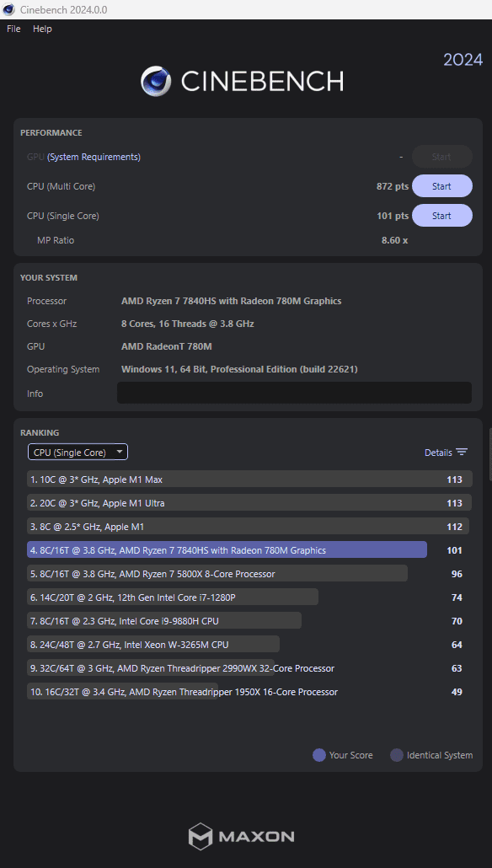Viewport: 492px width, 868px height.
Task: Click the Details filter icon
Action: tap(462, 453)
